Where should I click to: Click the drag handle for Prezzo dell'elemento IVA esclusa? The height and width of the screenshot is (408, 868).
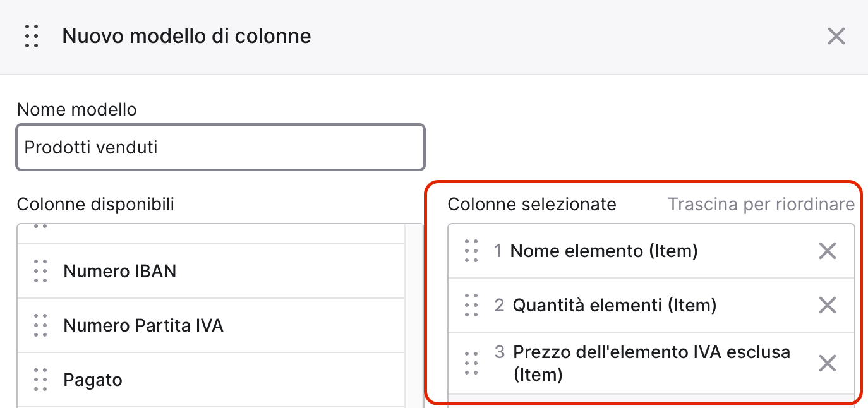(471, 363)
